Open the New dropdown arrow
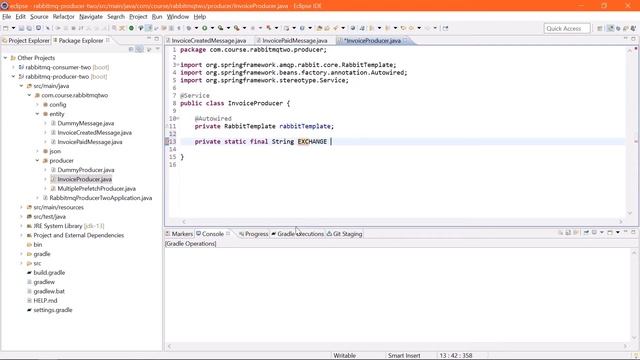This screenshot has height=360, width=640. (13, 28)
